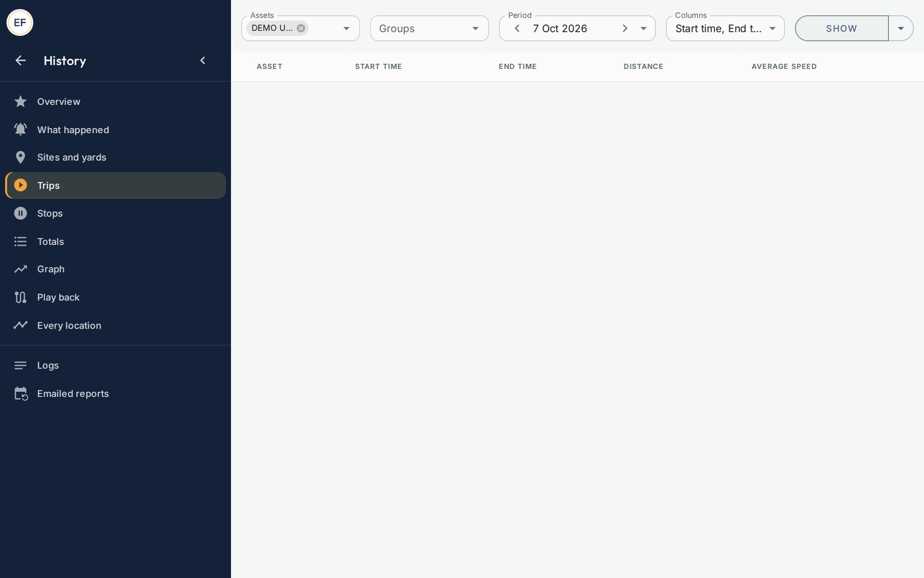Screen dimensions: 924x578
Task: Open Sites and yards
Action: click(x=116, y=157)
